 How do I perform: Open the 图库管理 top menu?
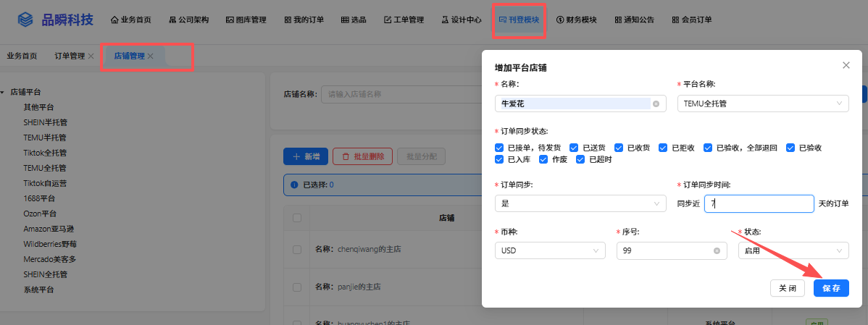(x=246, y=20)
